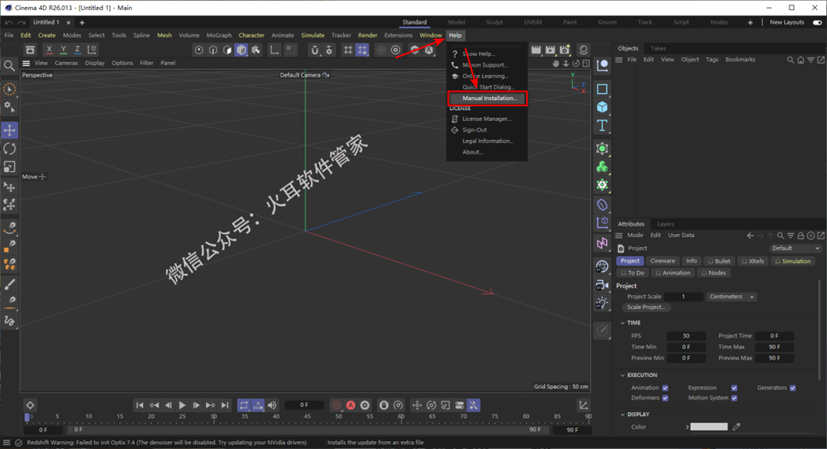Click the timeline playhead at frame 0
The width and height of the screenshot is (827, 449).
click(27, 417)
